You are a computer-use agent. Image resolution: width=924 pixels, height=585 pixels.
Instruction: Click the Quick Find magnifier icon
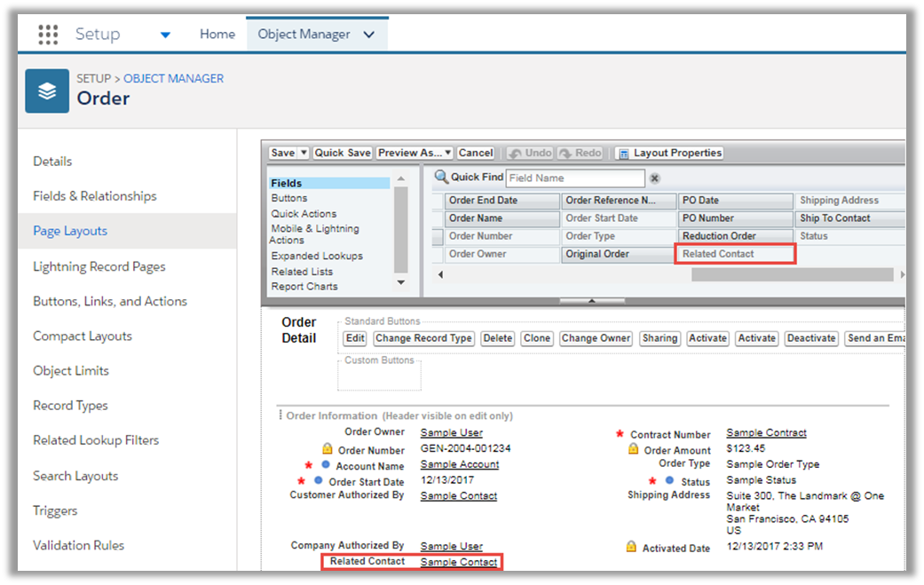(441, 178)
